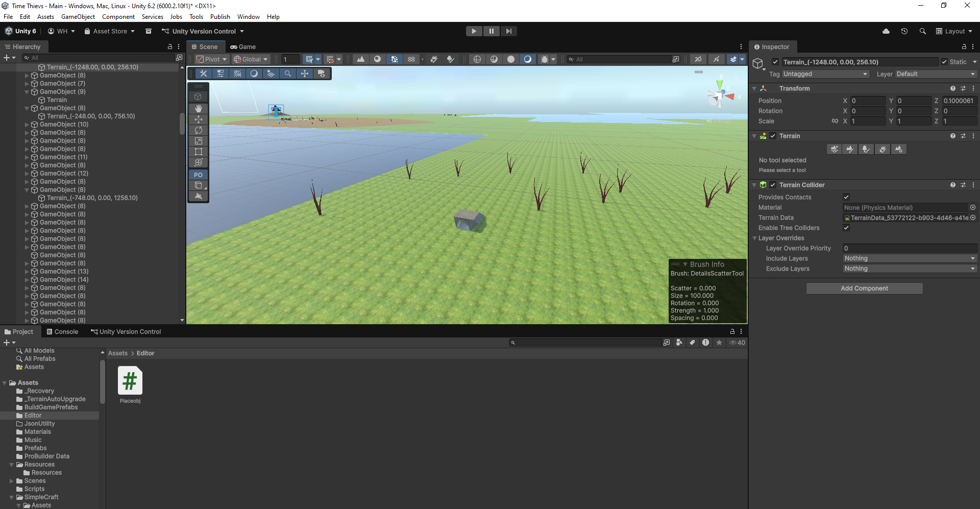Click the Step button

509,31
